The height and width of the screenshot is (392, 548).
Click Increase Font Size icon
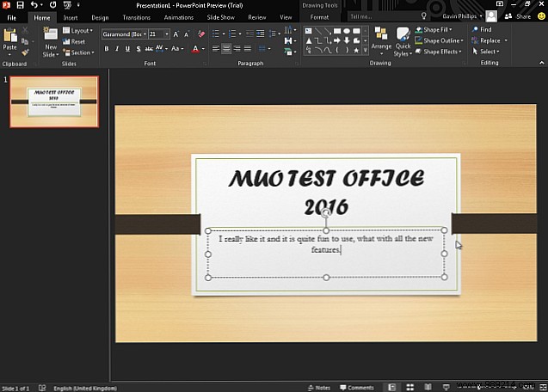pyautogui.click(x=175, y=34)
